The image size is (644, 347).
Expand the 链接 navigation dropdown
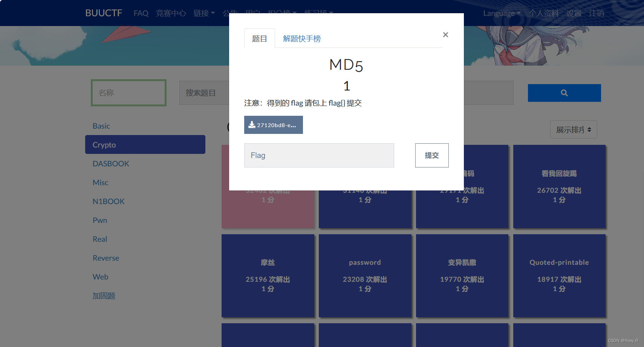click(x=204, y=13)
